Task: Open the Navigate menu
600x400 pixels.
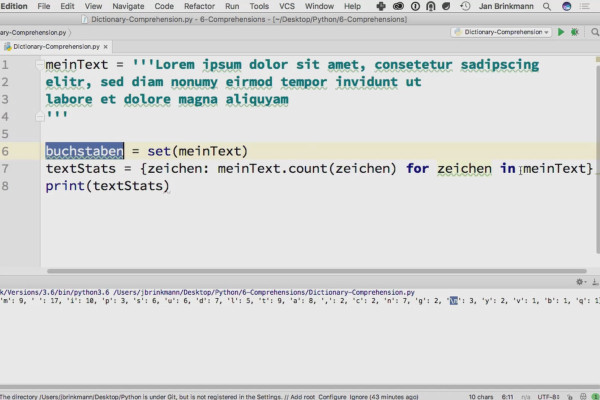Action: click(128, 6)
